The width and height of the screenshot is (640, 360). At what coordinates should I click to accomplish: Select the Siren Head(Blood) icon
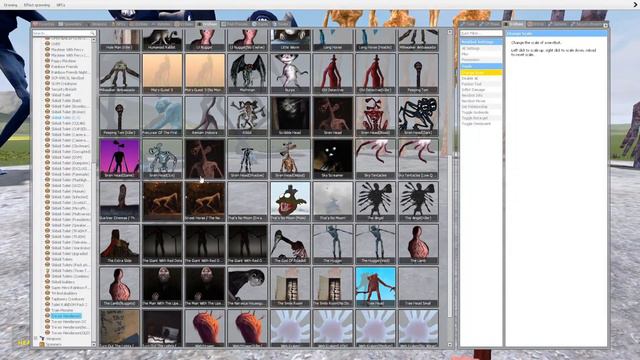click(376, 116)
